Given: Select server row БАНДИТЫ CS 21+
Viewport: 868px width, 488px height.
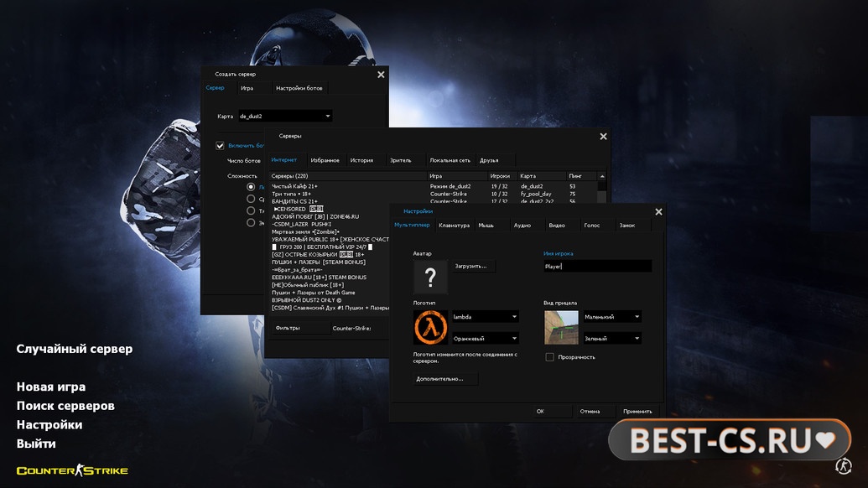Looking at the screenshot, I should (434, 201).
